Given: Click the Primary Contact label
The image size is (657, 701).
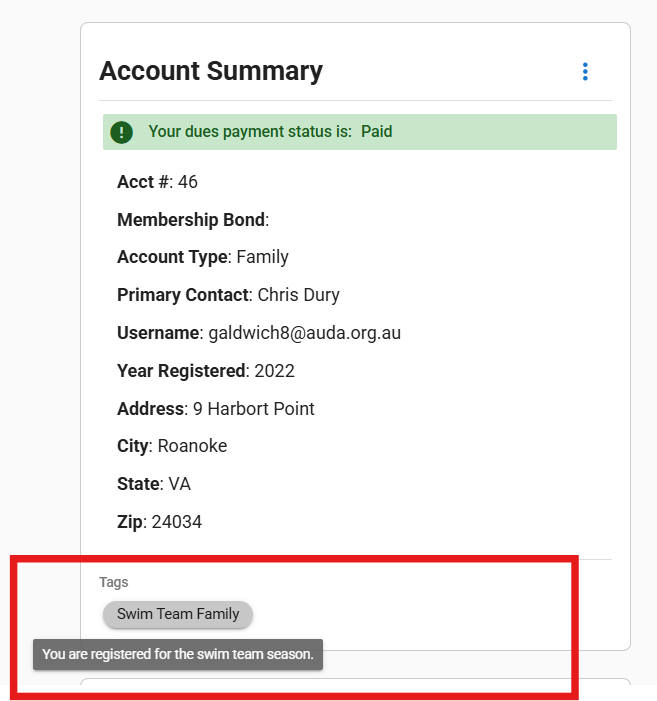Looking at the screenshot, I should pos(182,295).
